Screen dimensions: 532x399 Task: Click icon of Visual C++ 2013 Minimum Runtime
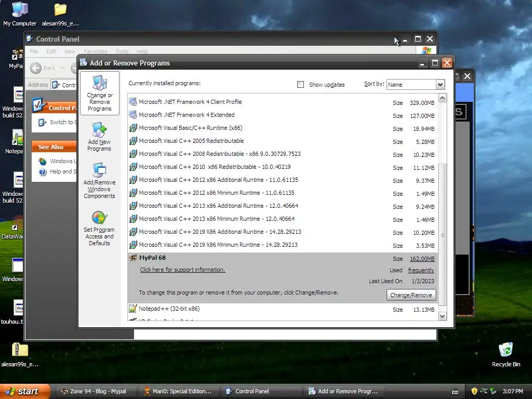(x=133, y=219)
